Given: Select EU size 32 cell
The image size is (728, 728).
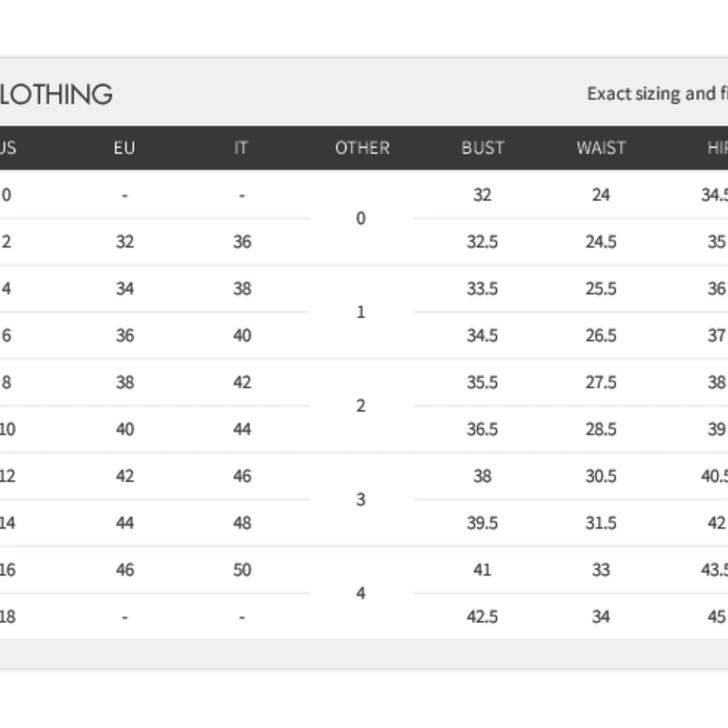Looking at the screenshot, I should 124,242.
